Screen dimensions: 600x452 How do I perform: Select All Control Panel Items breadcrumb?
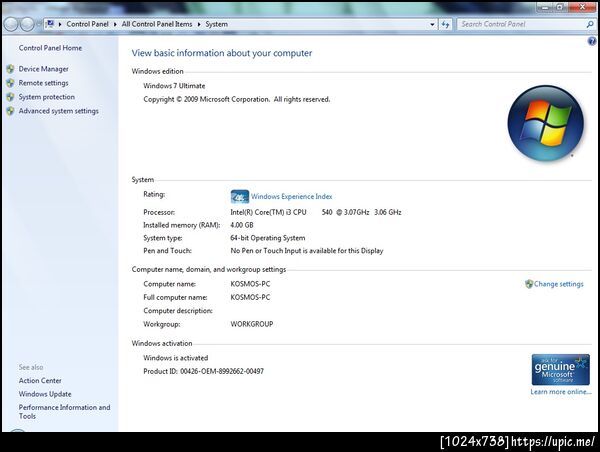tap(157, 24)
